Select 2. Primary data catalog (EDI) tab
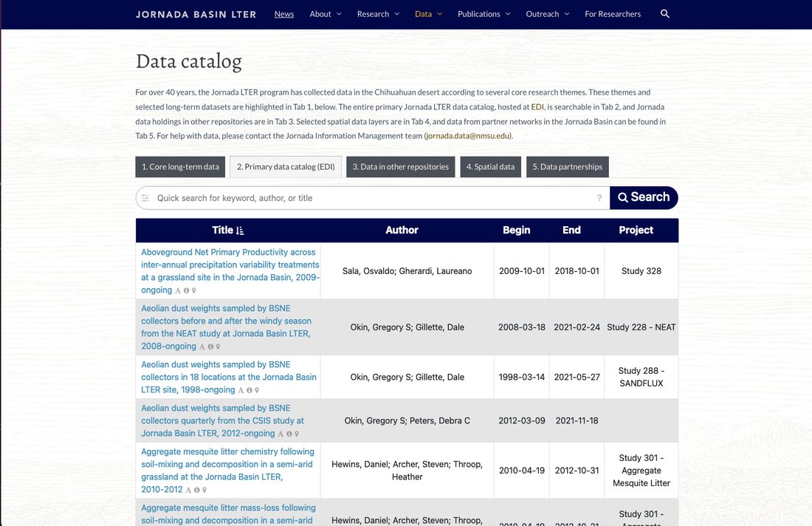Screen dimensions: 812x526 (x=286, y=167)
